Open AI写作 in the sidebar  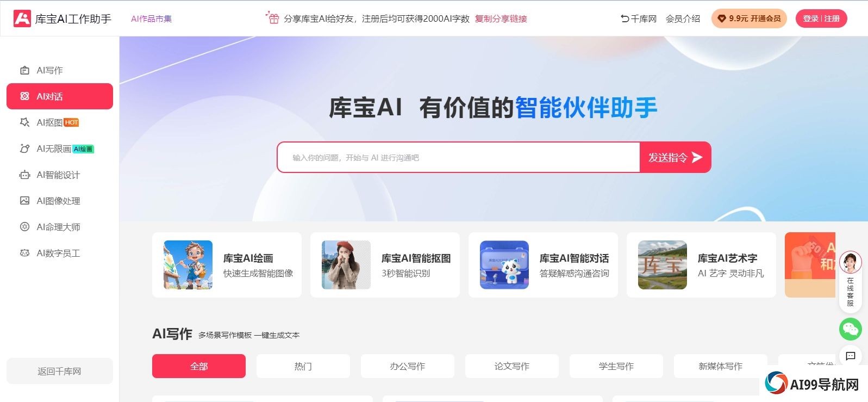tap(60, 70)
